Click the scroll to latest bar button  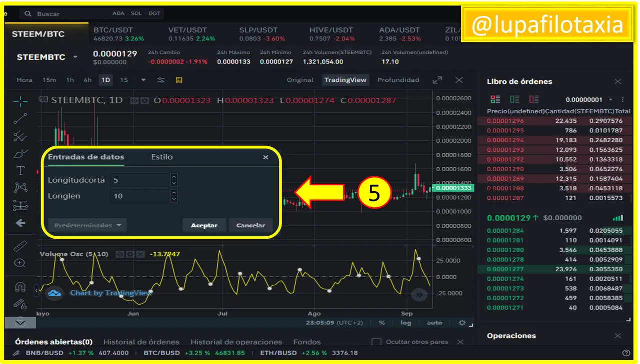coord(419,295)
